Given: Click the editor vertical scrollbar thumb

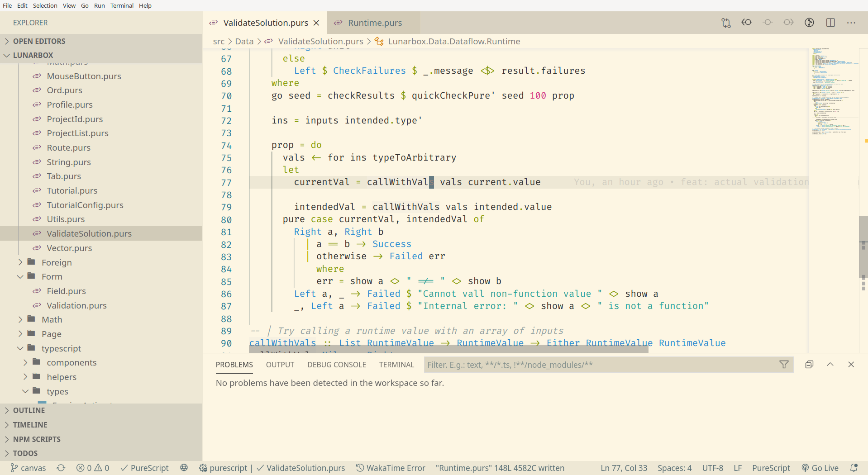Looking at the screenshot, I should coord(863,247).
